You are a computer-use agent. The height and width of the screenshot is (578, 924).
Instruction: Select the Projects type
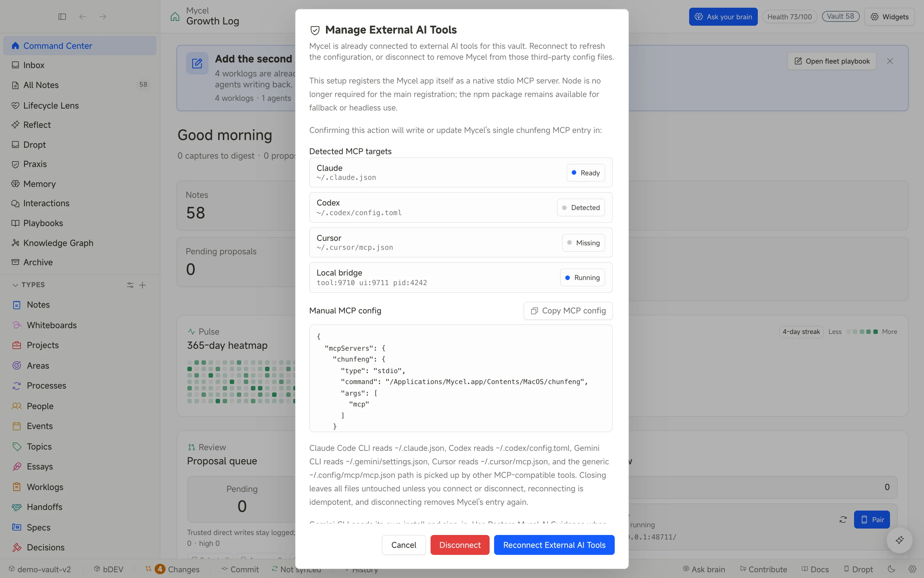click(80, 346)
